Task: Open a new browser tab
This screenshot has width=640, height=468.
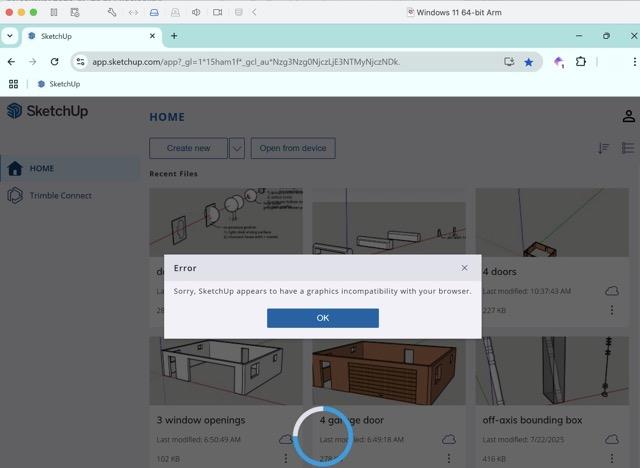Action: pos(174,36)
